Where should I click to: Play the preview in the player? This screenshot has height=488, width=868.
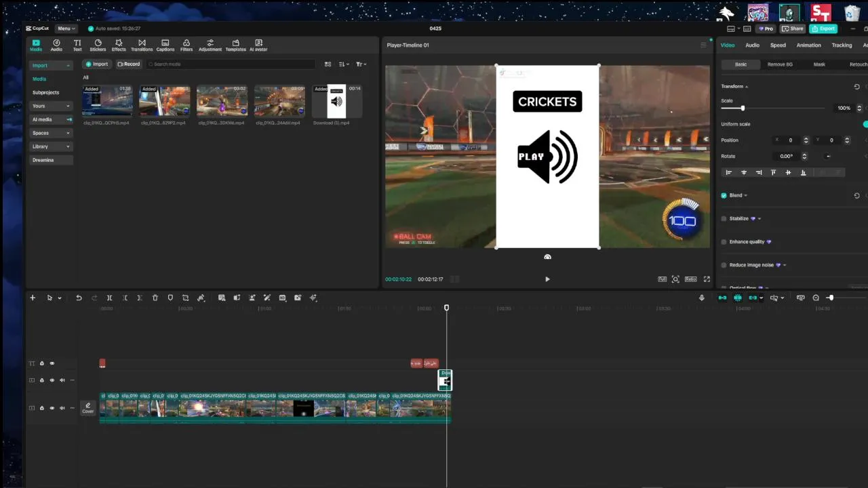[547, 279]
